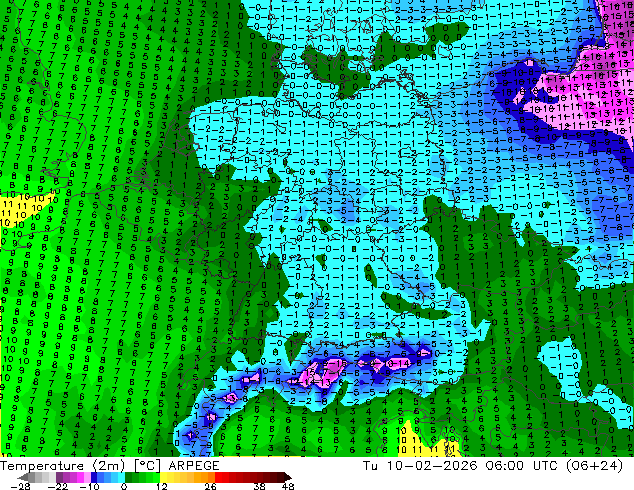Pick the gray arrow at the legend's cold end

(23, 477)
